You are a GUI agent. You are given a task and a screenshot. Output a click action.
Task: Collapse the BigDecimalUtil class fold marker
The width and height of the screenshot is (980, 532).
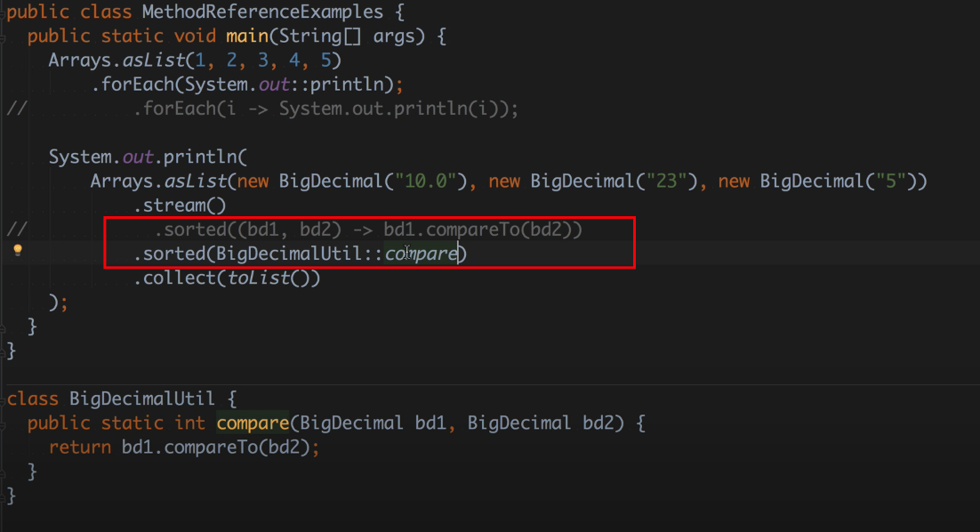pos(3,400)
